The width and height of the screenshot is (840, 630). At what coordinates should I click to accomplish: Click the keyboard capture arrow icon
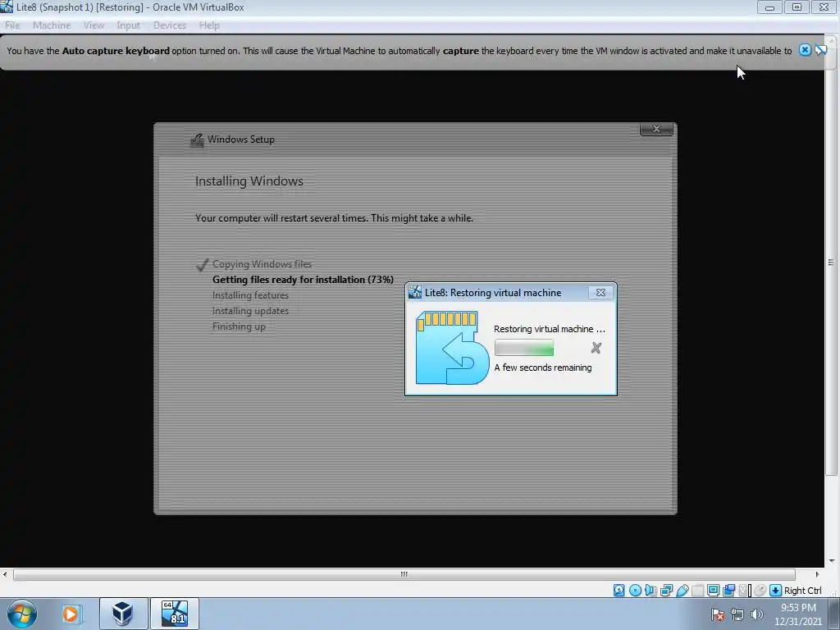click(775, 591)
